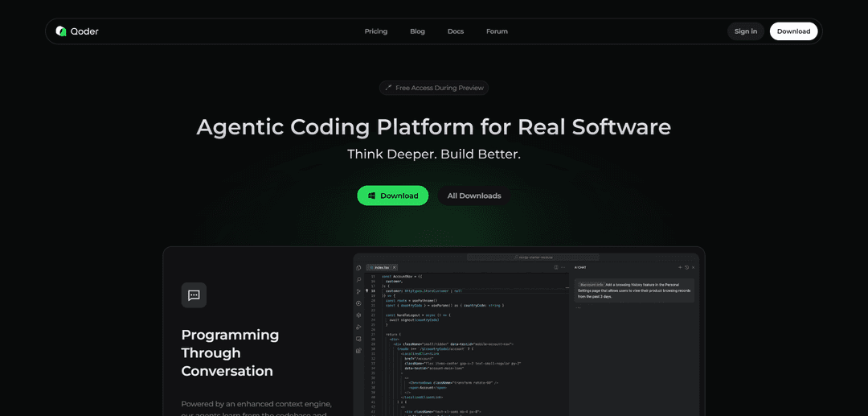Select the Search icon in IDE sidebar
This screenshot has height=416, width=868.
point(358,280)
